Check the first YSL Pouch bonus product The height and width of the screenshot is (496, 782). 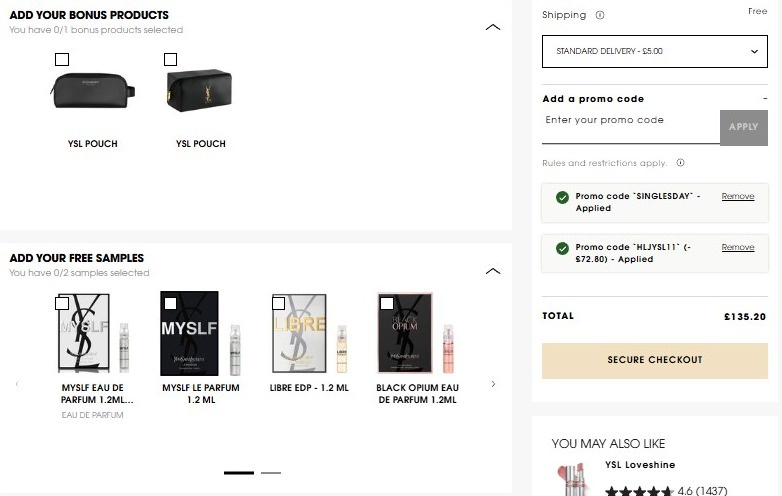pos(62,60)
